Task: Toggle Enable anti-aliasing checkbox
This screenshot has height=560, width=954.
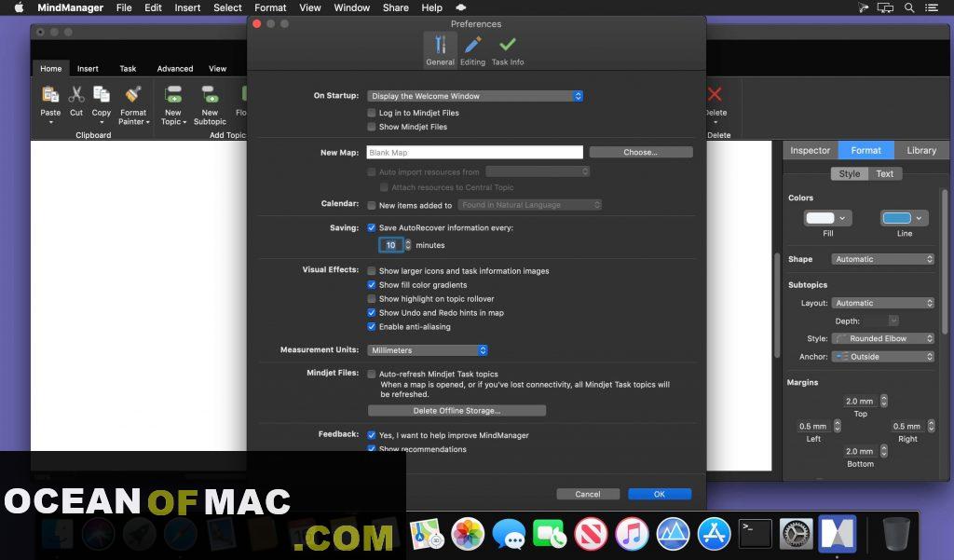Action: click(x=372, y=327)
